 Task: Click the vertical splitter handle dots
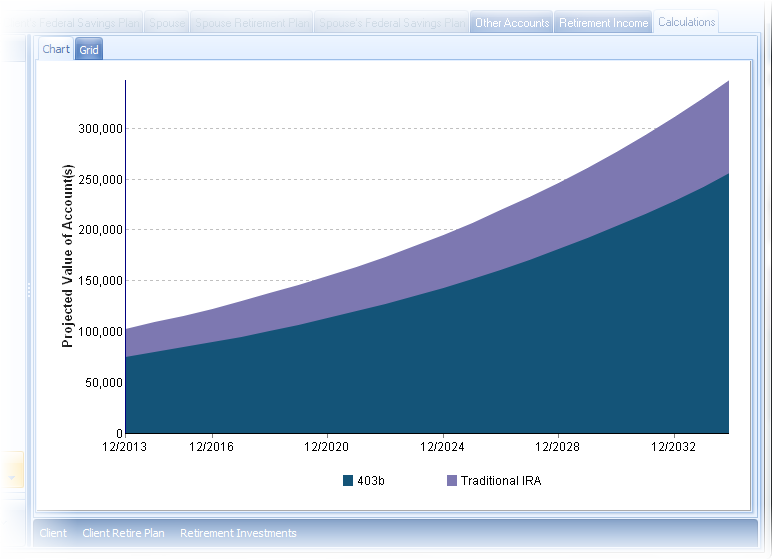click(x=29, y=289)
